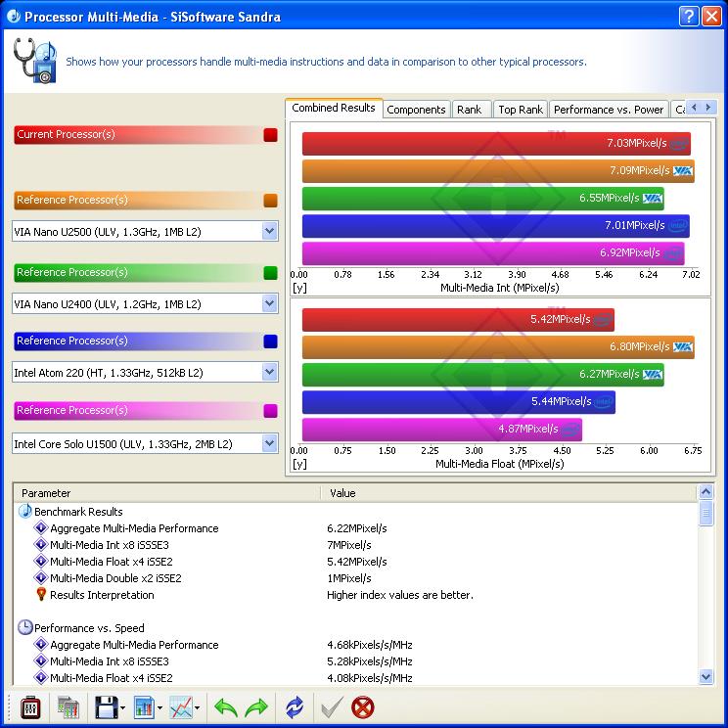Toggle the blue Reference Processor checkbox
The image size is (728, 728).
(x=270, y=341)
